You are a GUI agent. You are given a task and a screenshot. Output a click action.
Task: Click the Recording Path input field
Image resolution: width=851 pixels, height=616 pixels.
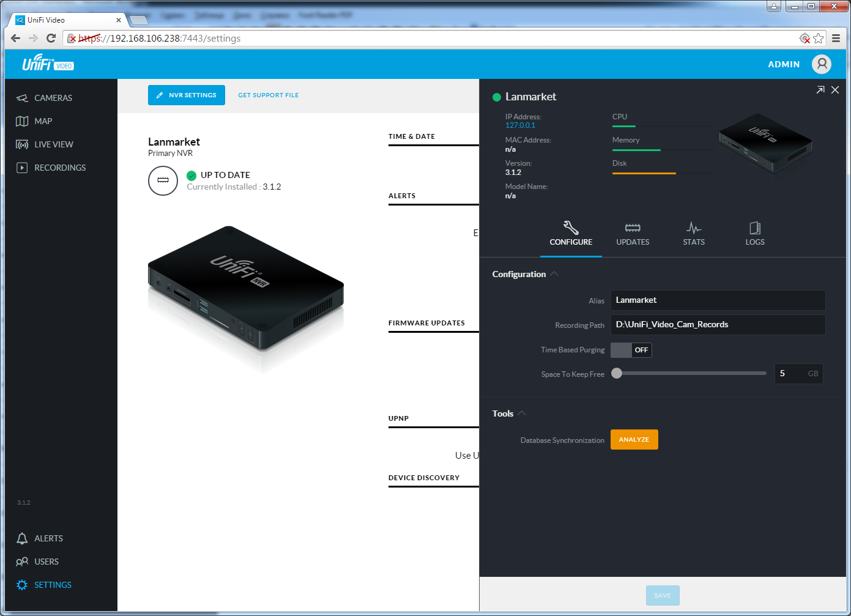[718, 325]
